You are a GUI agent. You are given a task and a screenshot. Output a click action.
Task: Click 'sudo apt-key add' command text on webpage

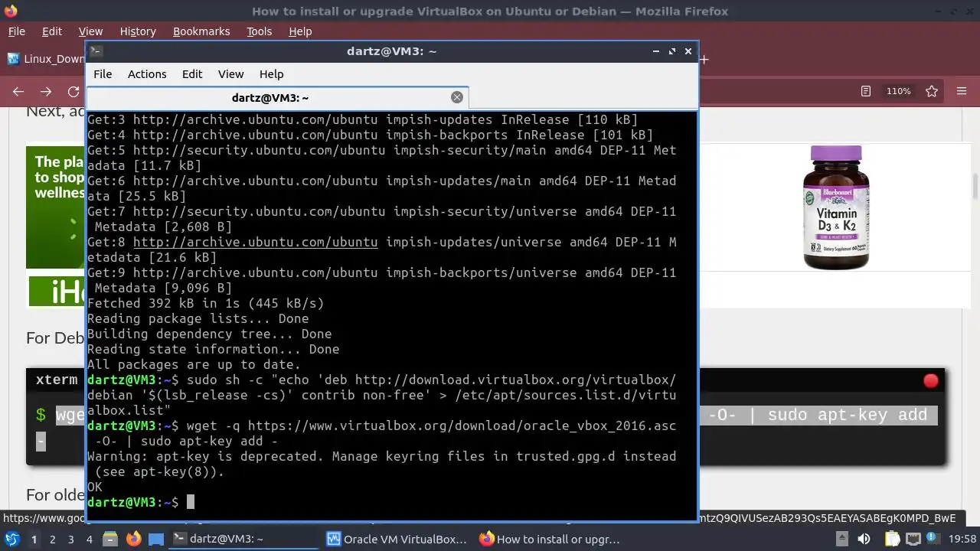(848, 415)
